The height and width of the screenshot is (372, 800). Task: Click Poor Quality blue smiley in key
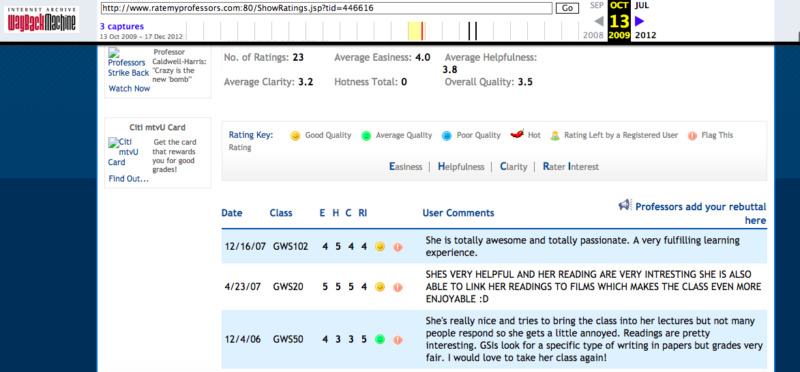tap(446, 136)
